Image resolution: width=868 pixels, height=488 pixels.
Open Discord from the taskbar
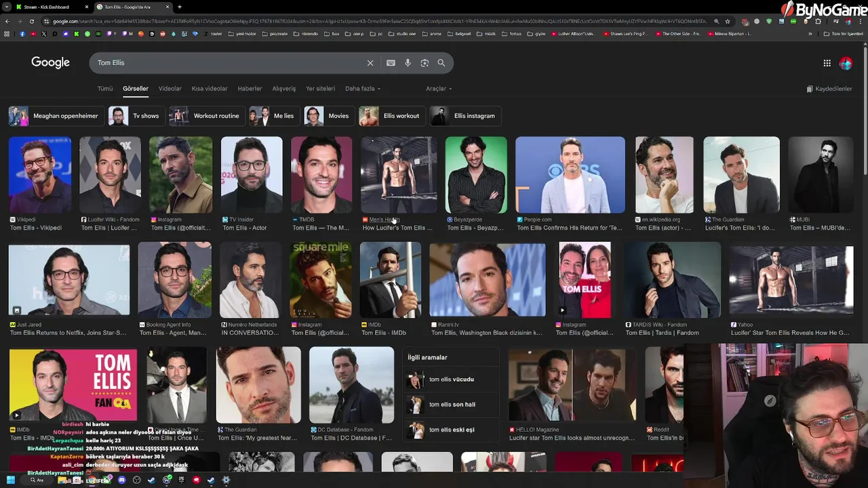coord(121,480)
